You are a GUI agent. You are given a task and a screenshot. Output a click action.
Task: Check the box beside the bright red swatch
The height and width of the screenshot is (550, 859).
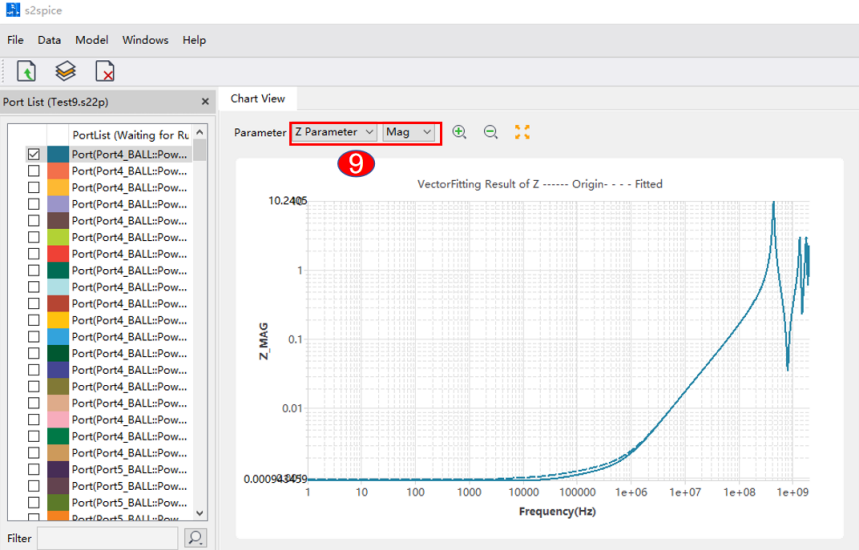coord(34,254)
